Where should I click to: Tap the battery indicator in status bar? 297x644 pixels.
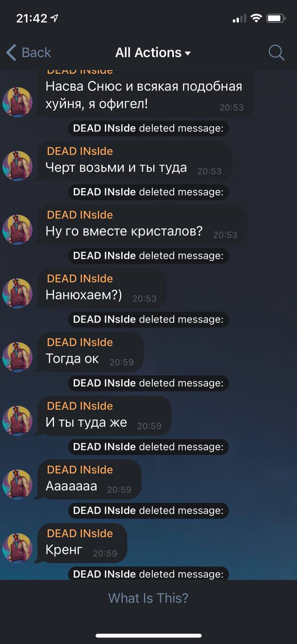point(276,18)
